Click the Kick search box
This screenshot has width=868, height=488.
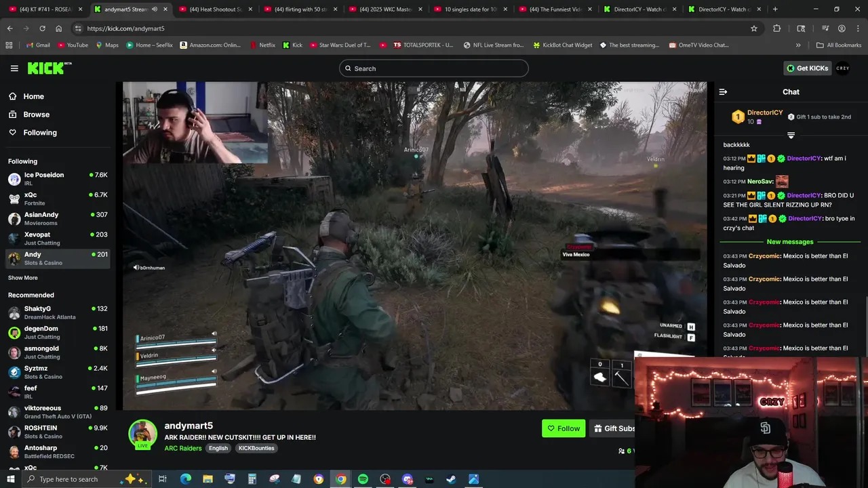434,68
